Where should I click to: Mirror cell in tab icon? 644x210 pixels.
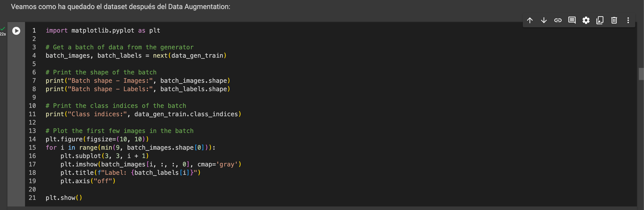point(600,20)
